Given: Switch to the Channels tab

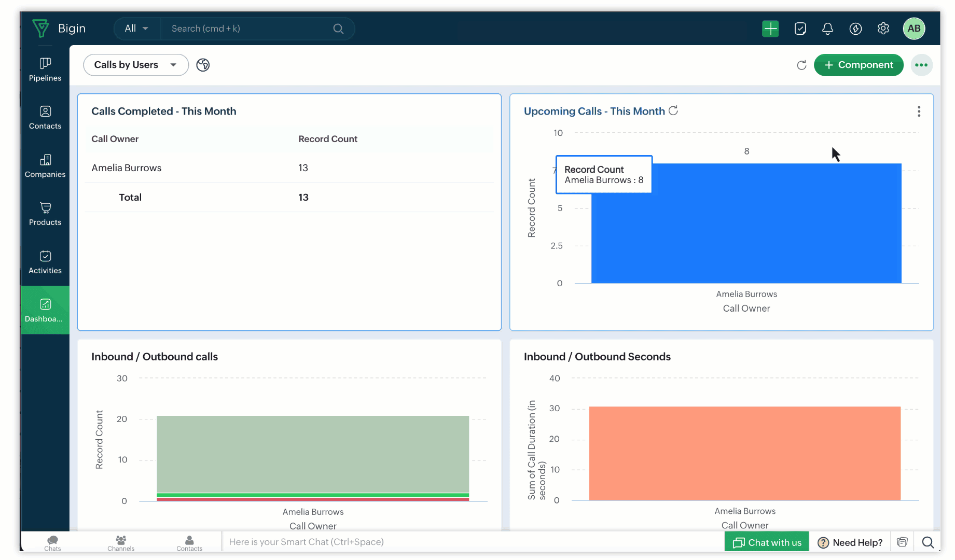Looking at the screenshot, I should (x=121, y=543).
